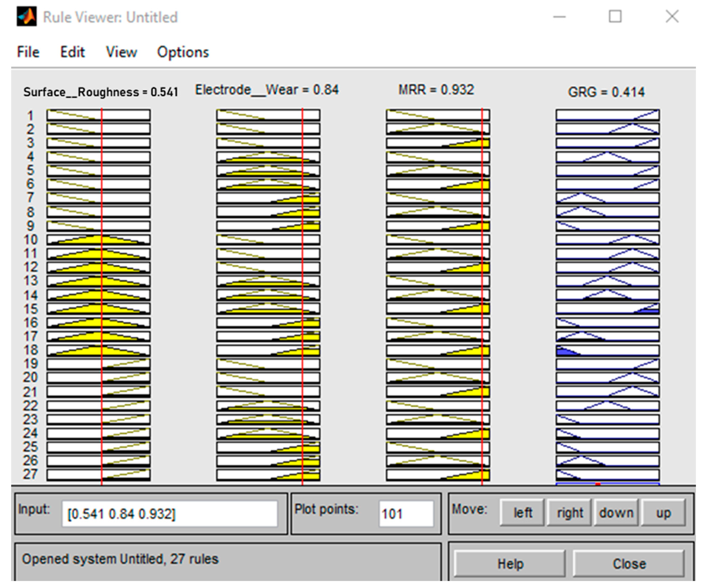705x588 pixels.
Task: Open the Edit menu
Action: [x=72, y=52]
